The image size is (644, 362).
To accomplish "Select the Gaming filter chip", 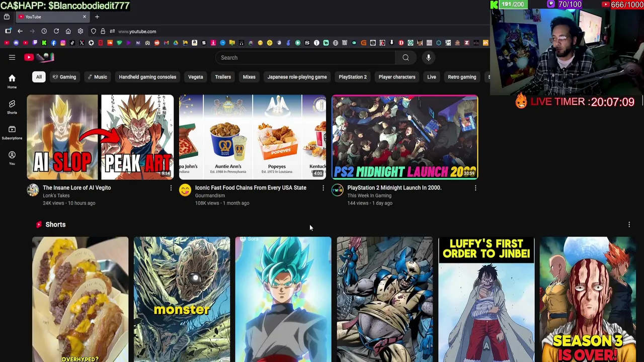I will [x=64, y=77].
